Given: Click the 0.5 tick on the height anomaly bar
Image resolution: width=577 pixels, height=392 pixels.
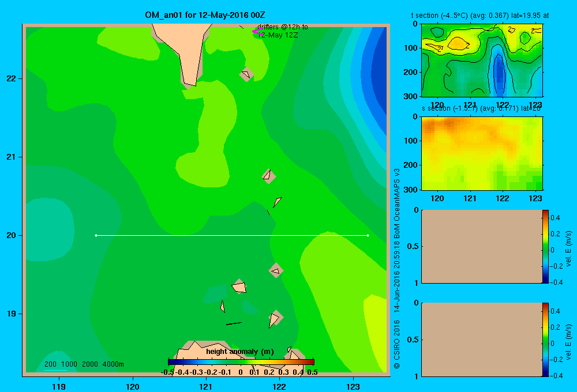Looking at the screenshot, I should pos(312,372).
